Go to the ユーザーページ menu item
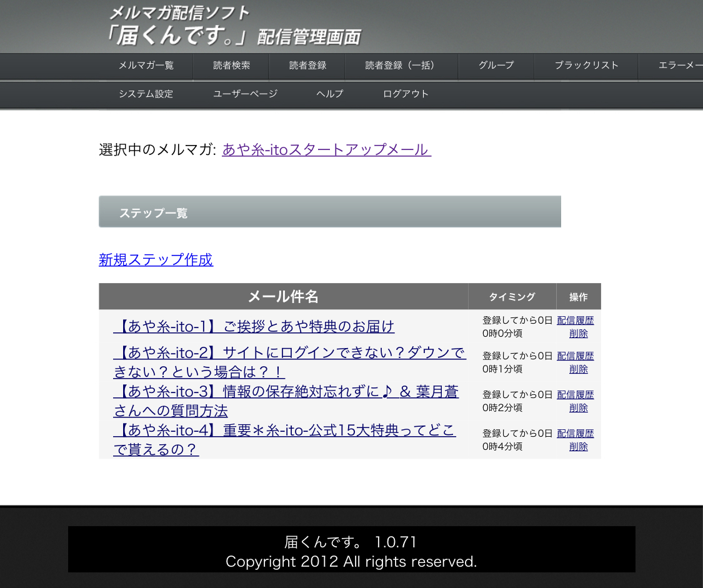Image resolution: width=703 pixels, height=588 pixels. coord(245,94)
